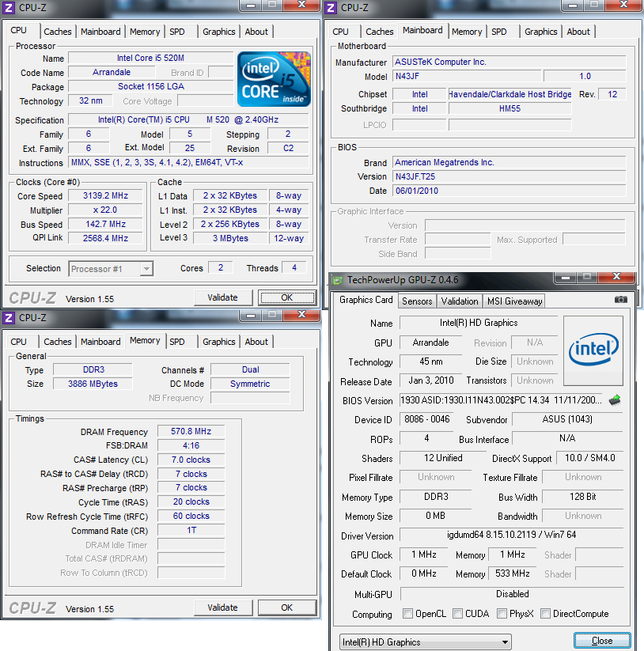The width and height of the screenshot is (644, 651).
Task: Open Caches tab in CPU window
Action: (x=57, y=32)
